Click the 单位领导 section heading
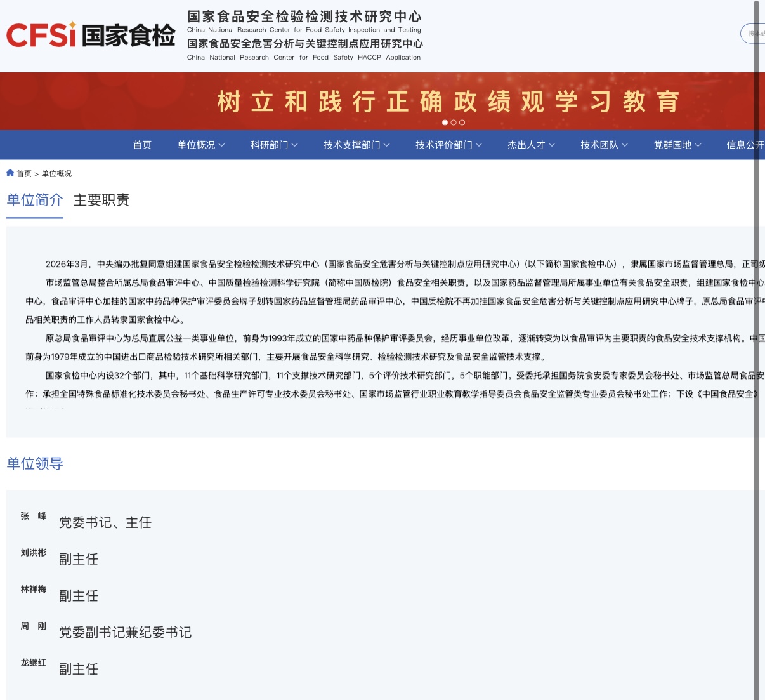This screenshot has height=700, width=765. pos(35,464)
